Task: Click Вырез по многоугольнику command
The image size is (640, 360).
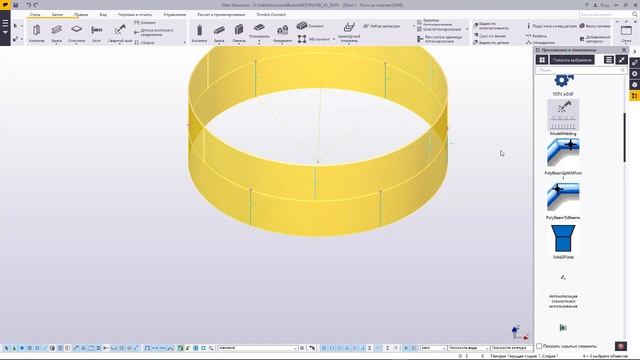Action: click(491, 26)
